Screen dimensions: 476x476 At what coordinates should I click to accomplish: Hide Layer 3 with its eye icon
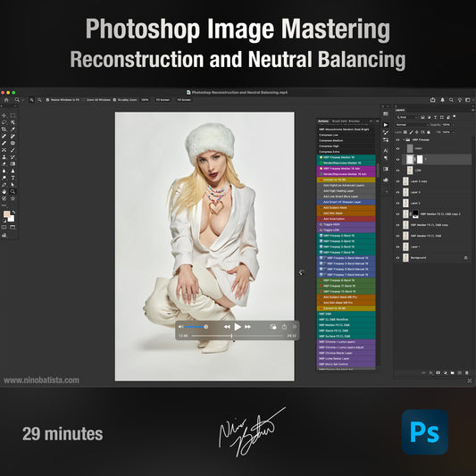click(x=397, y=192)
